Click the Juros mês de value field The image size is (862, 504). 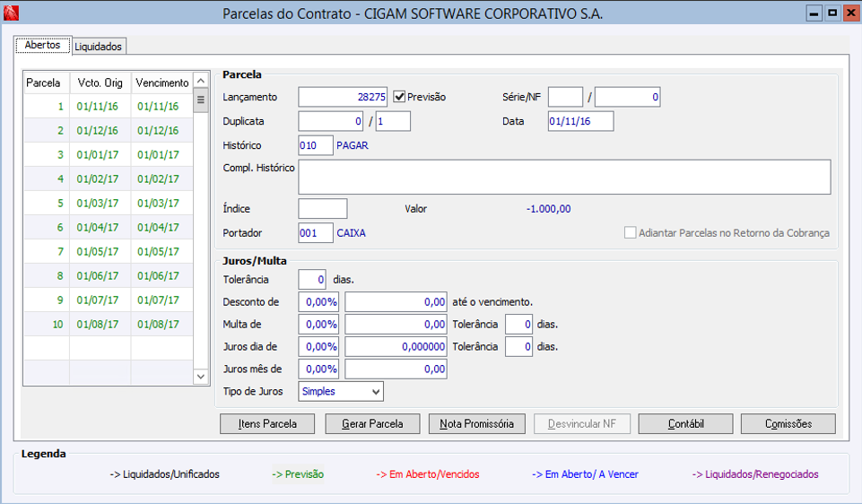click(396, 369)
